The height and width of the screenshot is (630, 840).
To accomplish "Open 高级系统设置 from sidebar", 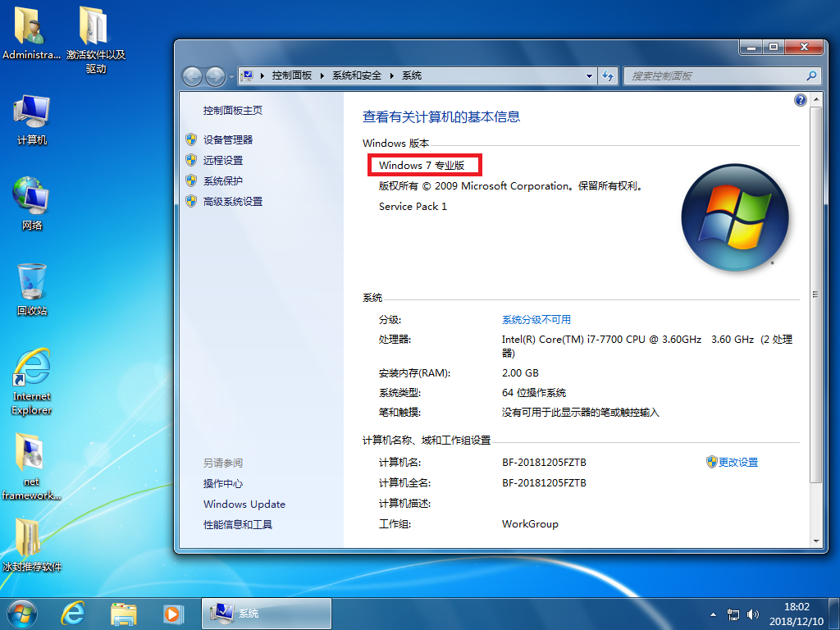I will (x=233, y=202).
